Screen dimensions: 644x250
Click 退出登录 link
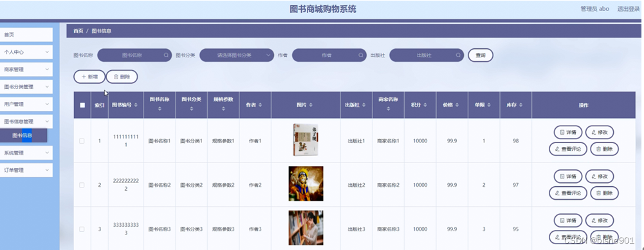click(629, 8)
